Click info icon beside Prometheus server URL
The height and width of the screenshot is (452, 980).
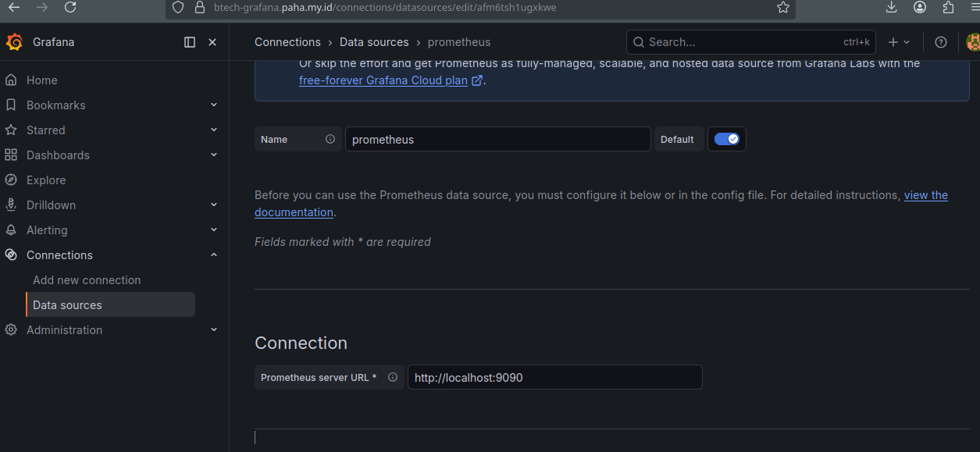click(x=393, y=377)
